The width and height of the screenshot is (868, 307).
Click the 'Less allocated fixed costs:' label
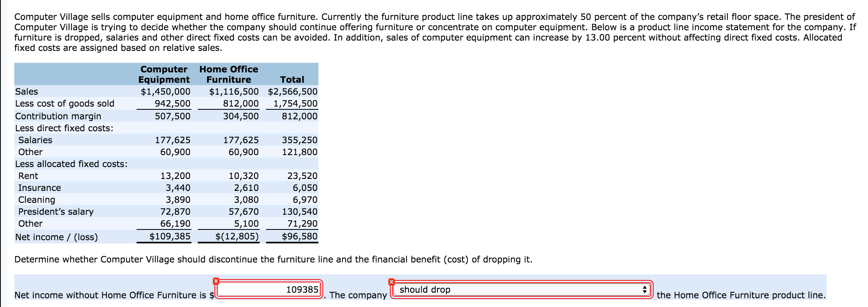point(71,164)
